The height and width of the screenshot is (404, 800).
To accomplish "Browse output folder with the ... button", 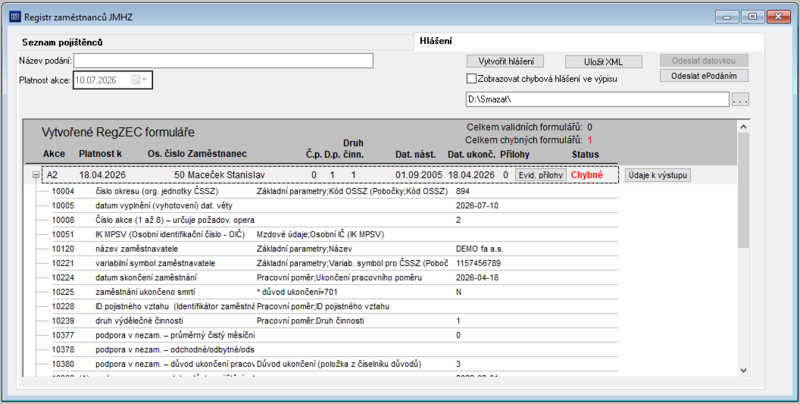I will pos(740,100).
